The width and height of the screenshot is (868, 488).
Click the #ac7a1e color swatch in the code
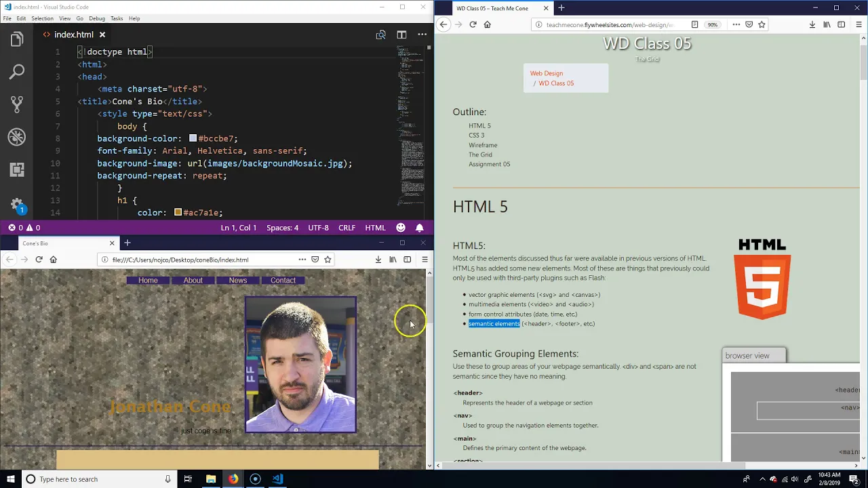[178, 212]
